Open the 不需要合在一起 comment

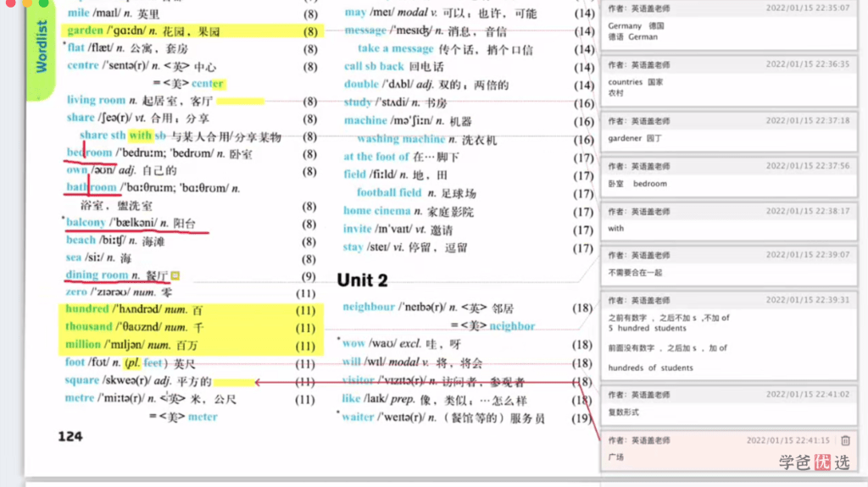coord(729,266)
